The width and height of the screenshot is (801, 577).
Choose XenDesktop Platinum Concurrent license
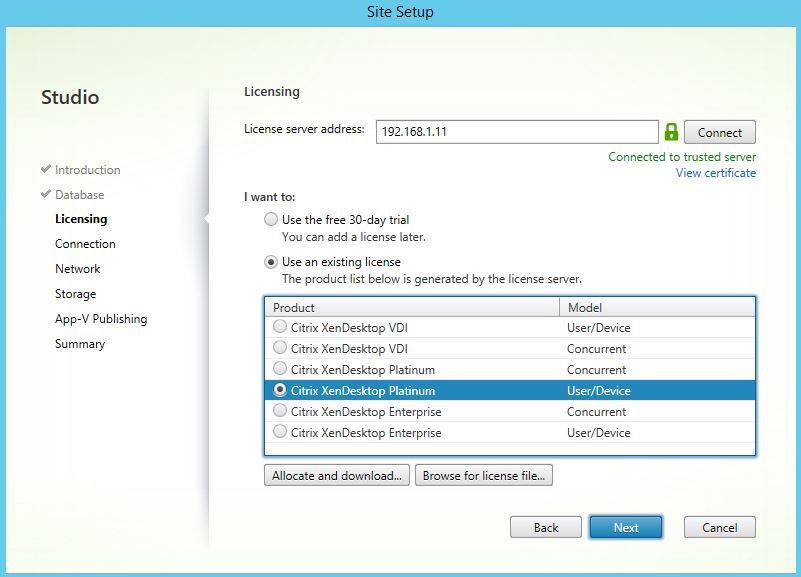[280, 370]
